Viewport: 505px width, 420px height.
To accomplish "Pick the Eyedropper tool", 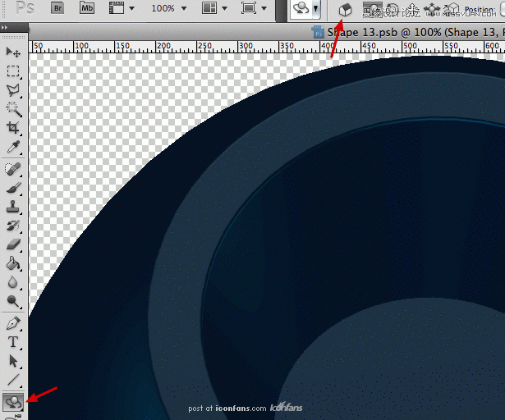I will click(x=13, y=147).
